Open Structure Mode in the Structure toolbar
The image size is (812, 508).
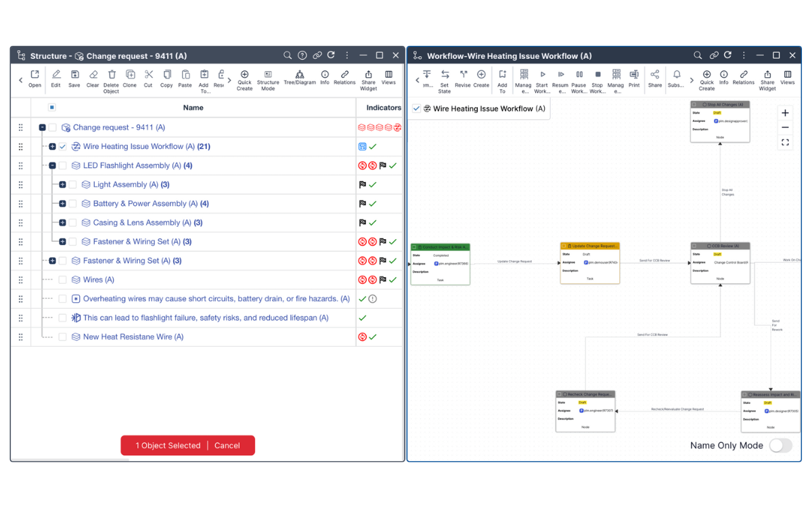point(268,75)
